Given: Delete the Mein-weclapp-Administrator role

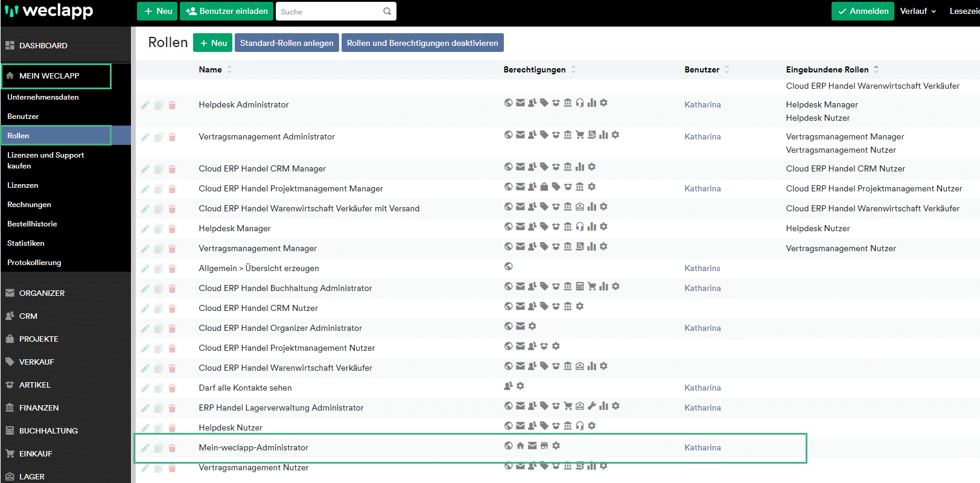Looking at the screenshot, I should click(x=172, y=448).
